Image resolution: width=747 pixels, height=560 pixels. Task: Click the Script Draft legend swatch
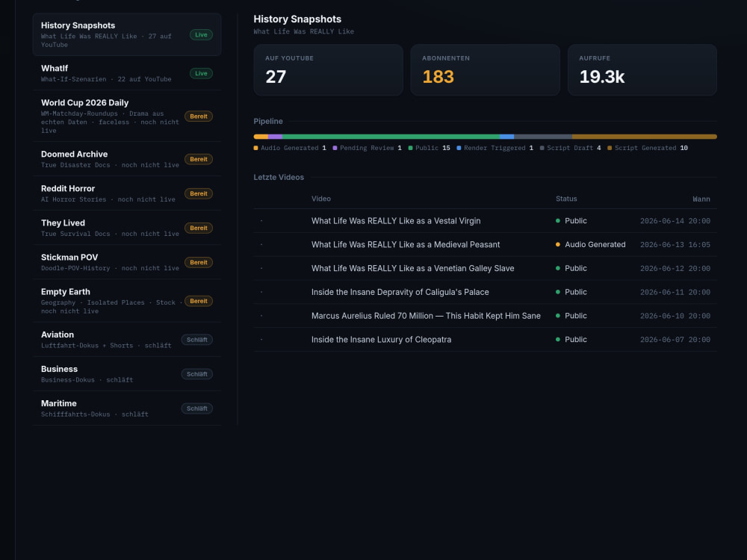click(542, 148)
